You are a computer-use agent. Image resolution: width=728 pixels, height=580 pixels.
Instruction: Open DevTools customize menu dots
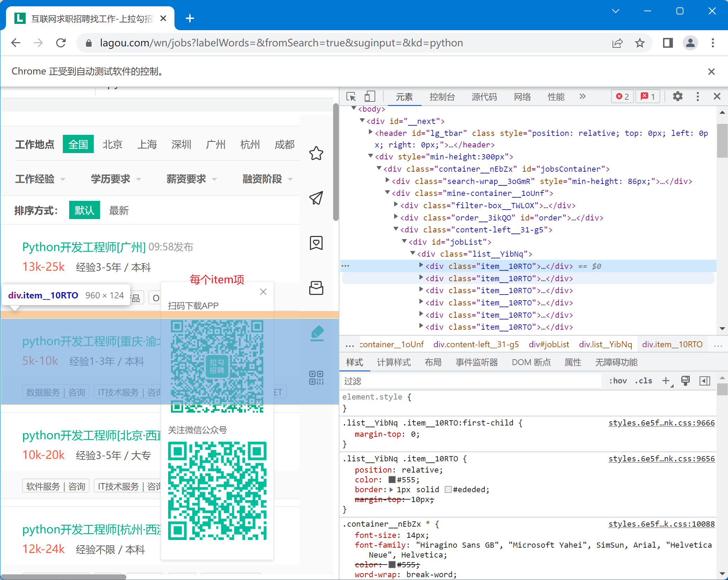click(x=698, y=96)
